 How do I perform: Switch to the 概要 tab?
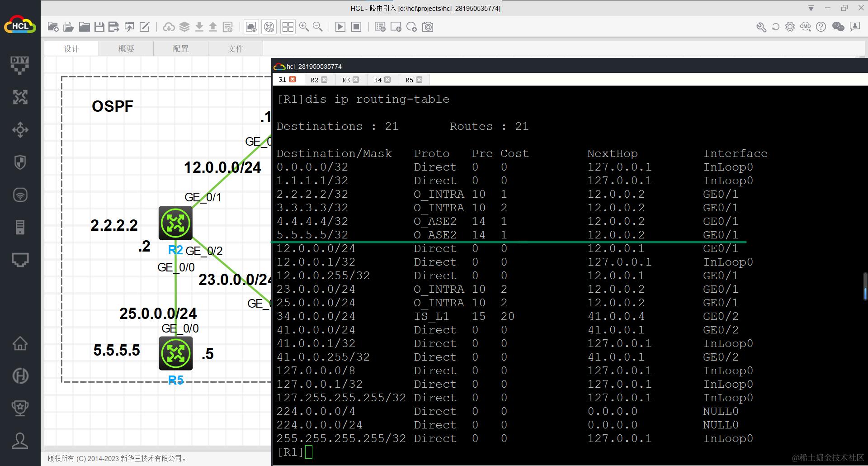pos(126,48)
